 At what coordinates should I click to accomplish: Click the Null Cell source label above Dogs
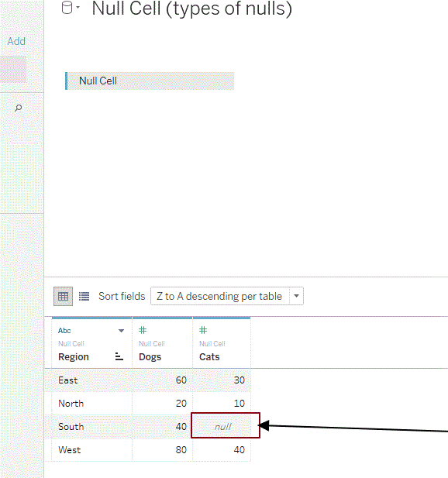[152, 343]
